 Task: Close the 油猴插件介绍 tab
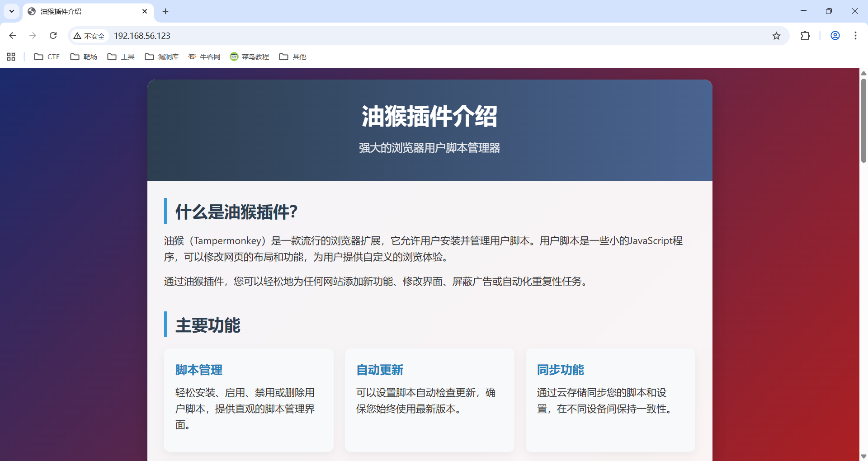tap(145, 11)
